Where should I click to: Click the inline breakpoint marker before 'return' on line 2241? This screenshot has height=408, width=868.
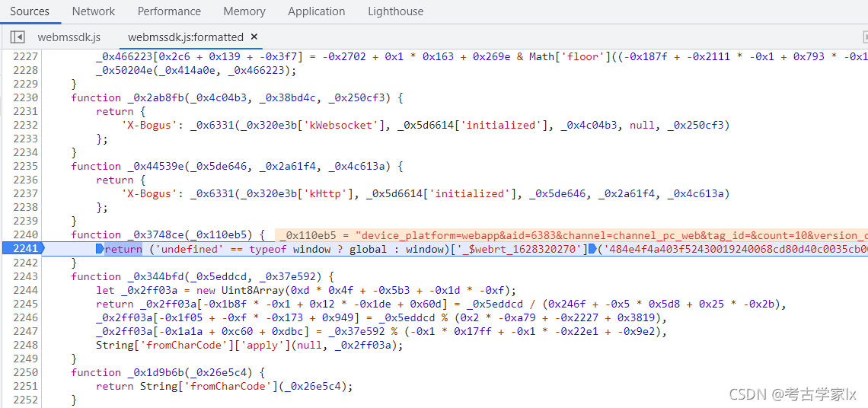100,249
